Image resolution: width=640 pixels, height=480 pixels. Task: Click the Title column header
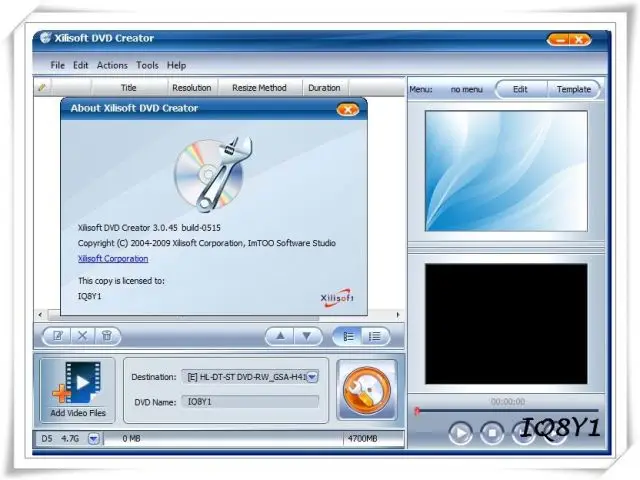pos(129,88)
